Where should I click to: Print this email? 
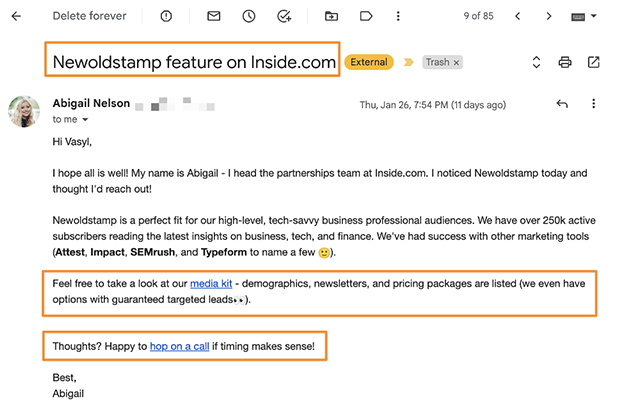click(565, 62)
